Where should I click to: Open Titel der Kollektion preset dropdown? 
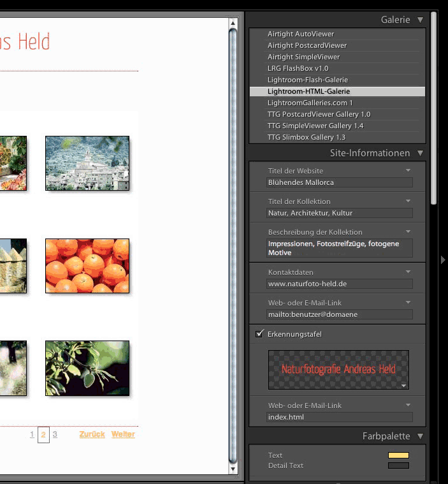(408, 201)
